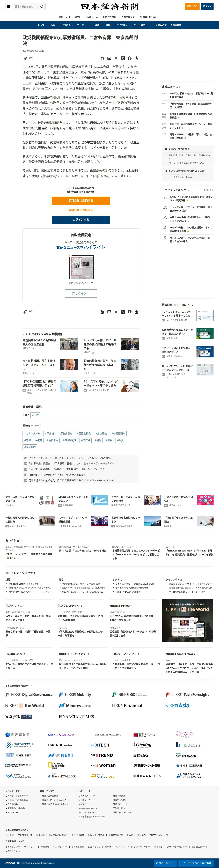
Task: Expand the マーケット navigation dropdown
Action: (84, 25)
